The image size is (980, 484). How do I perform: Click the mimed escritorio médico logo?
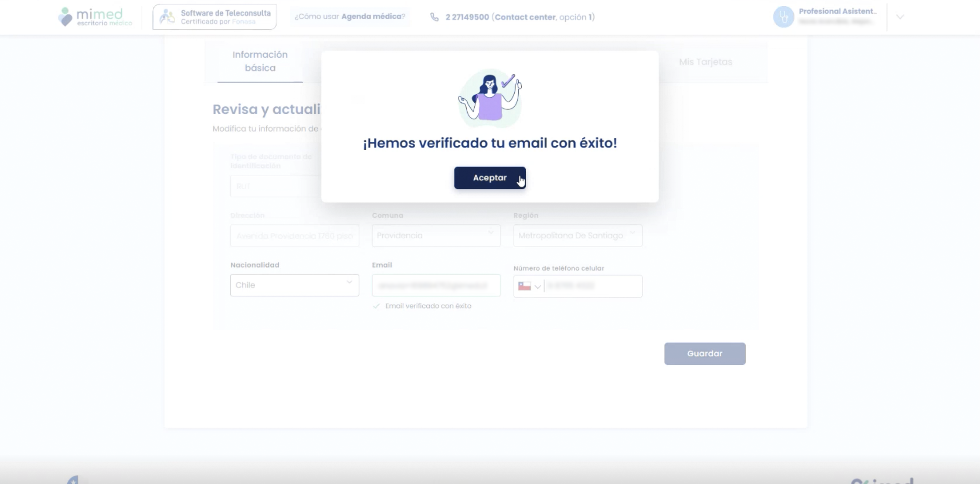[95, 17]
